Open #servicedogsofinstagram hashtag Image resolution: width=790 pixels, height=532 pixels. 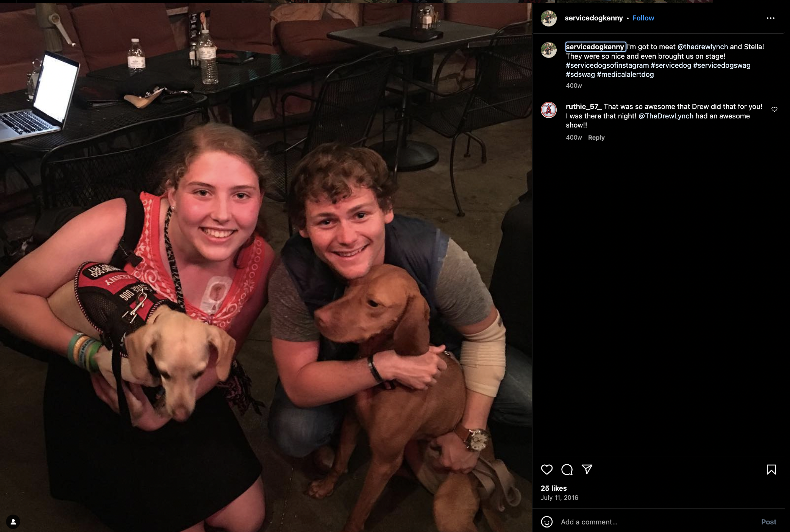coord(607,65)
